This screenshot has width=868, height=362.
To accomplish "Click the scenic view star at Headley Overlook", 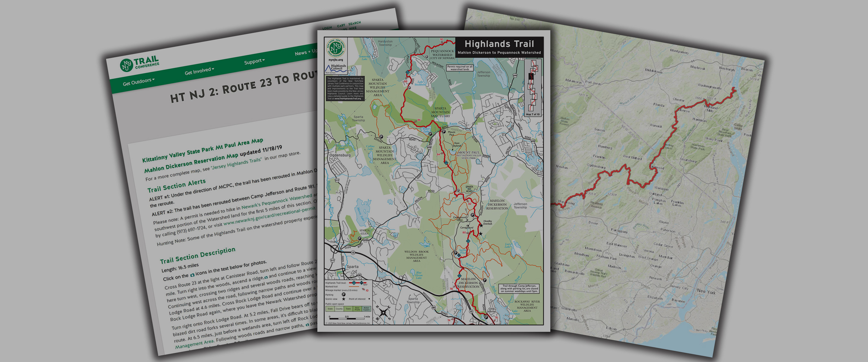I will (x=481, y=226).
